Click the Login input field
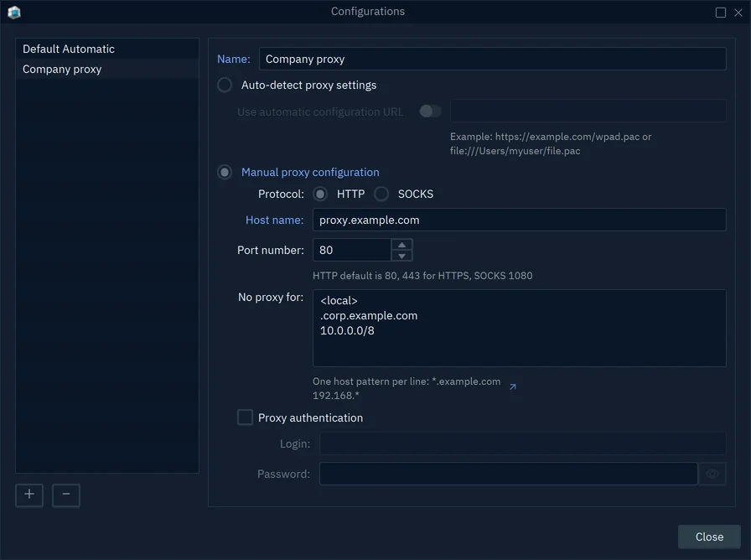 pos(522,443)
